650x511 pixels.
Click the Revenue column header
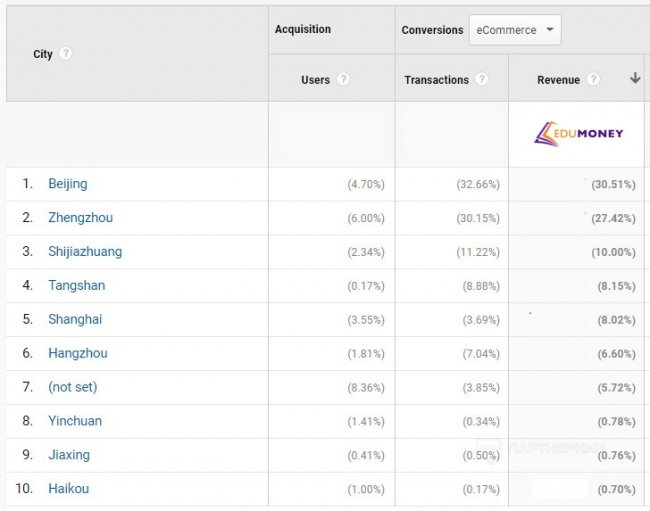tap(558, 80)
